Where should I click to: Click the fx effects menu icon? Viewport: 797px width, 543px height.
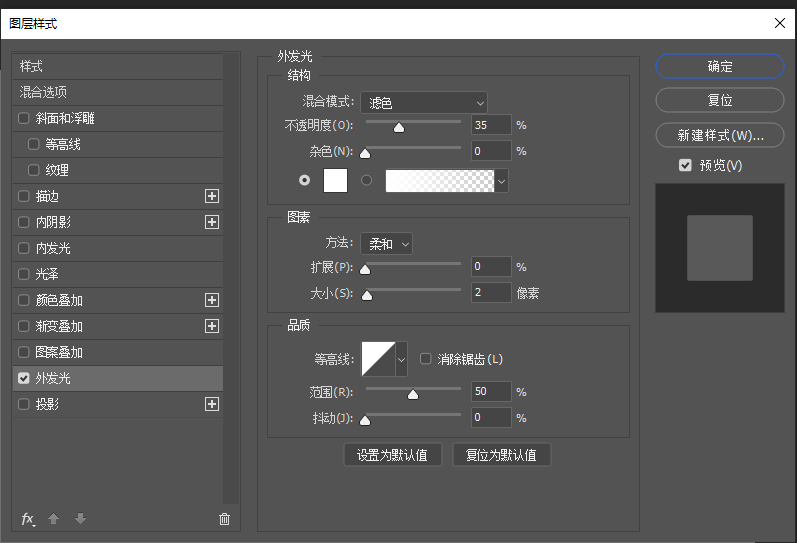(x=28, y=519)
